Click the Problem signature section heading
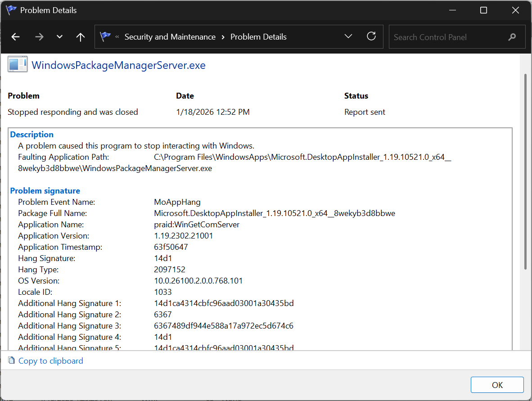 coord(45,191)
